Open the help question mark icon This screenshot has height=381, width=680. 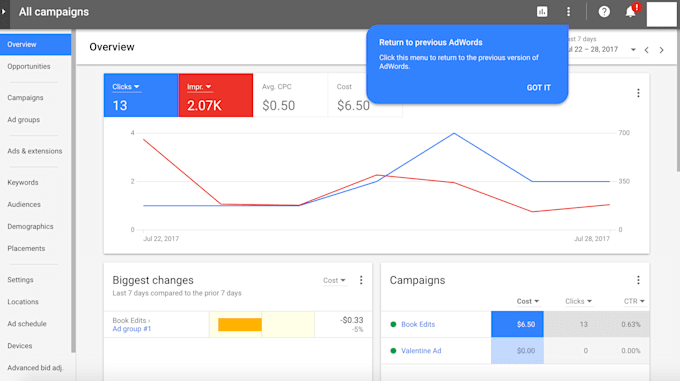click(x=604, y=12)
